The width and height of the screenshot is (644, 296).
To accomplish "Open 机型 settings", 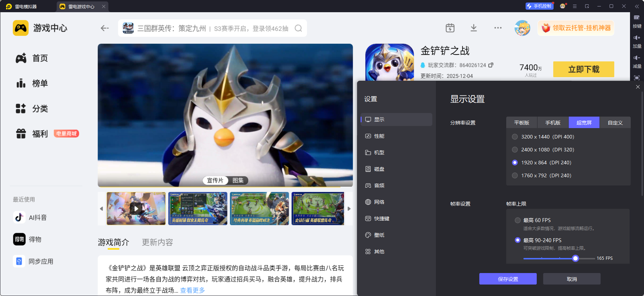I will click(396, 152).
